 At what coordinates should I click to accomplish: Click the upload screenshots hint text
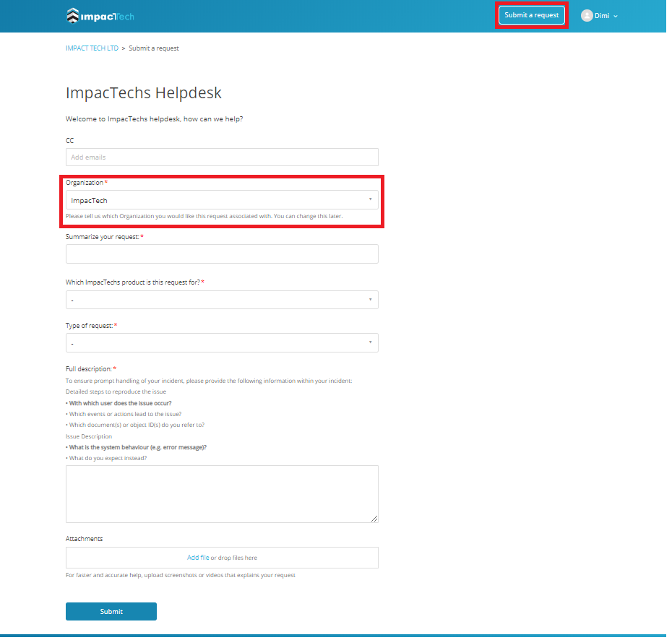181,575
